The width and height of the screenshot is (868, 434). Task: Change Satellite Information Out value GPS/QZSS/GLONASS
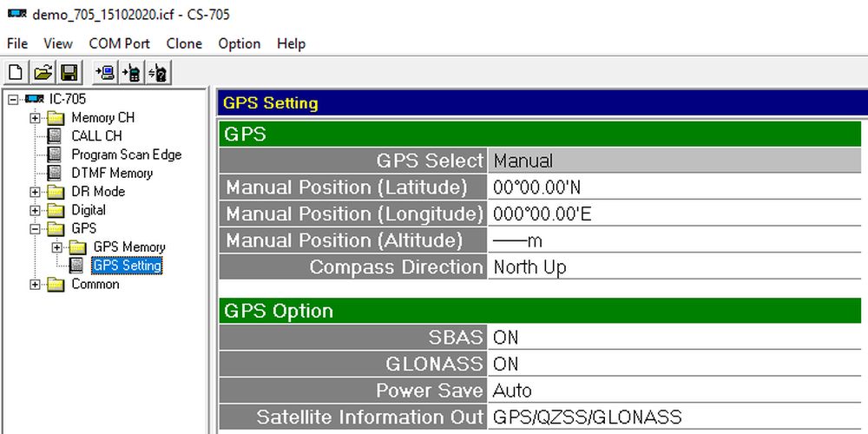tap(674, 417)
